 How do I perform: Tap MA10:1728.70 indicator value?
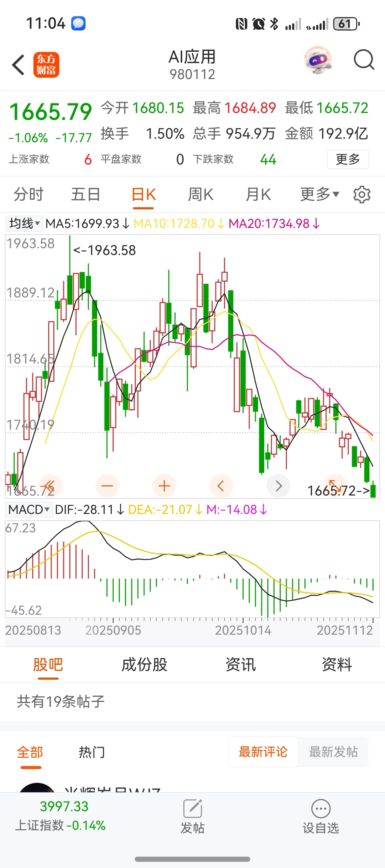pos(179,223)
